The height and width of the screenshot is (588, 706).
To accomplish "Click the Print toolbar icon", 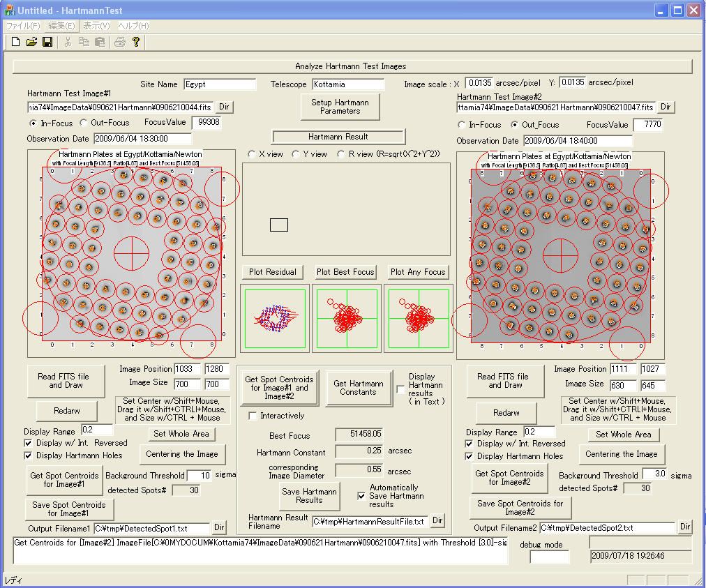I will pyautogui.click(x=119, y=42).
